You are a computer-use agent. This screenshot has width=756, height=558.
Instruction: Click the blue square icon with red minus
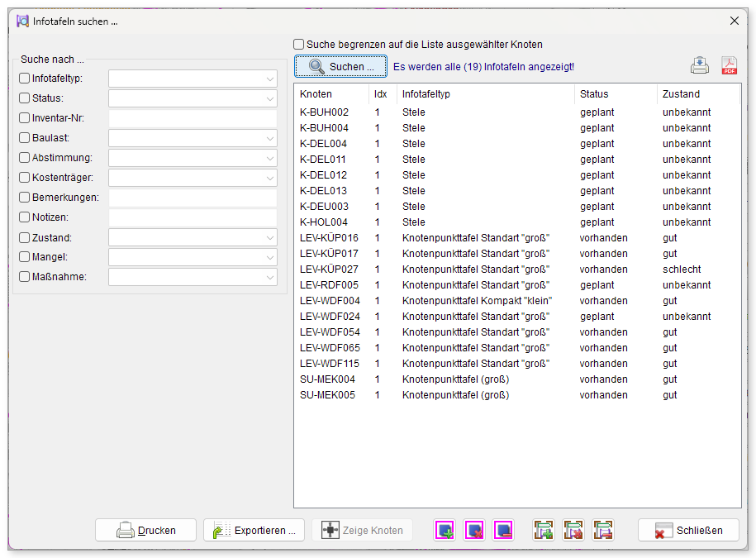click(x=504, y=530)
